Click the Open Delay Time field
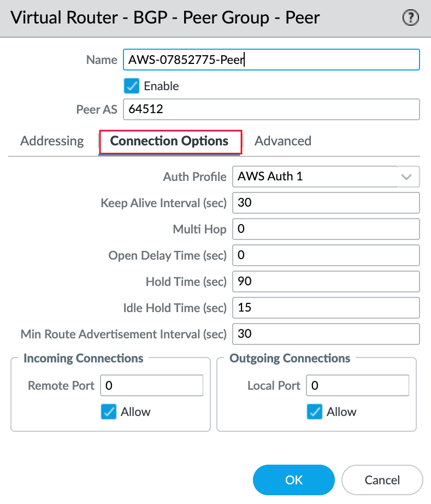Image resolution: width=431 pixels, height=504 pixels. point(326,255)
